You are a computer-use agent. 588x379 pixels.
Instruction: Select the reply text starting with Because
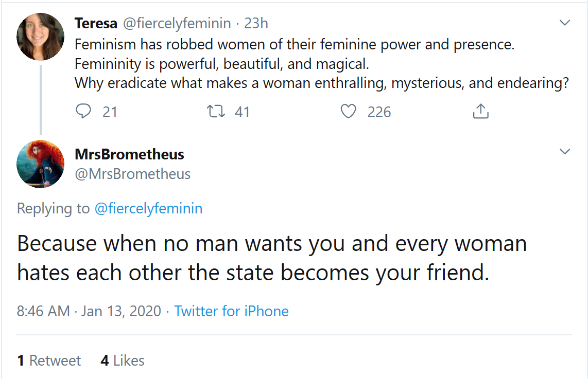point(271,258)
